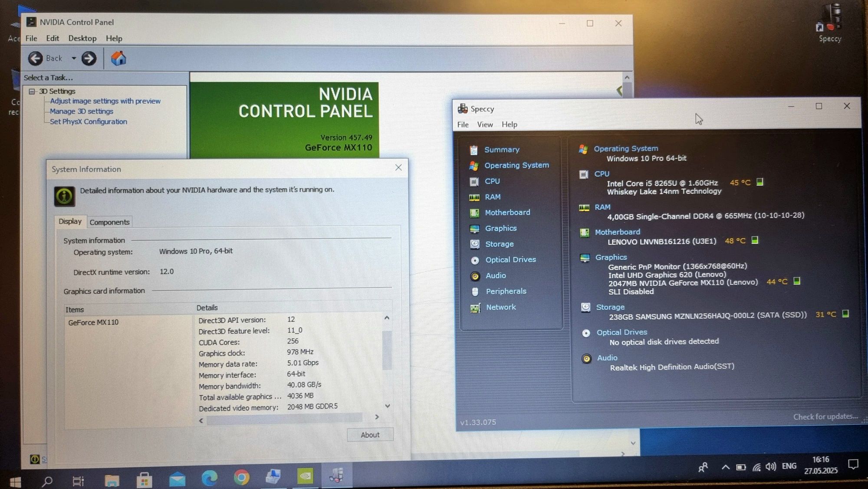Switch to the Components tab
Image resolution: width=868 pixels, height=489 pixels.
click(x=109, y=222)
